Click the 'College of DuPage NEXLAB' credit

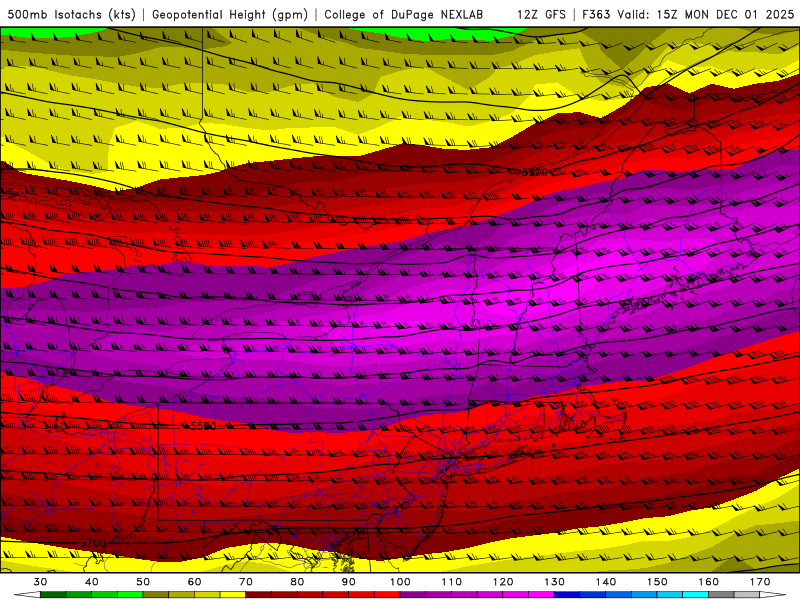pyautogui.click(x=404, y=15)
